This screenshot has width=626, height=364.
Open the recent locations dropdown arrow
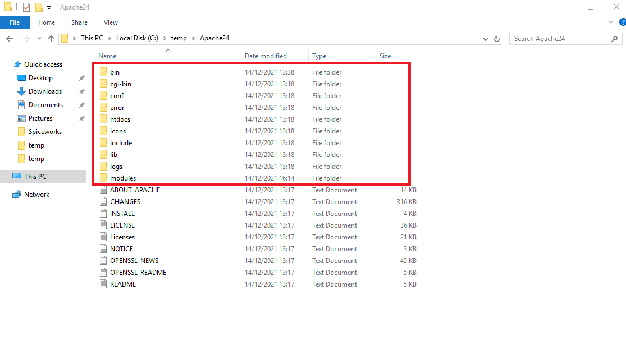(39, 39)
